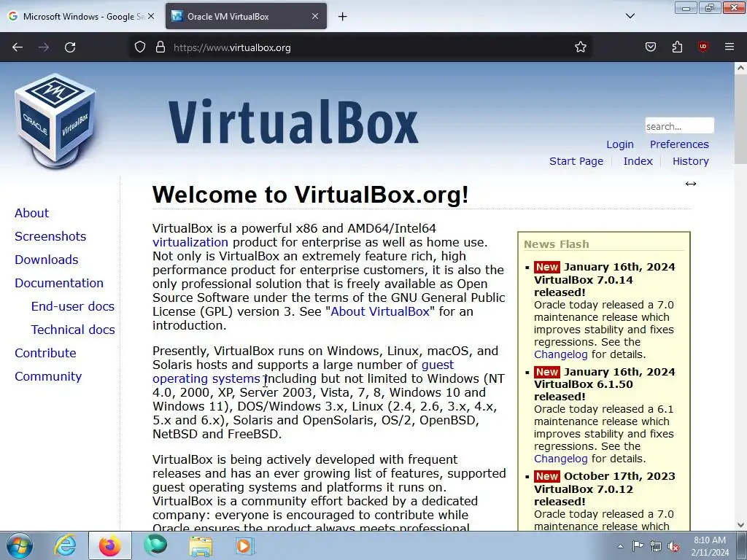Open the Preferences link
This screenshot has width=747, height=560.
tap(679, 144)
